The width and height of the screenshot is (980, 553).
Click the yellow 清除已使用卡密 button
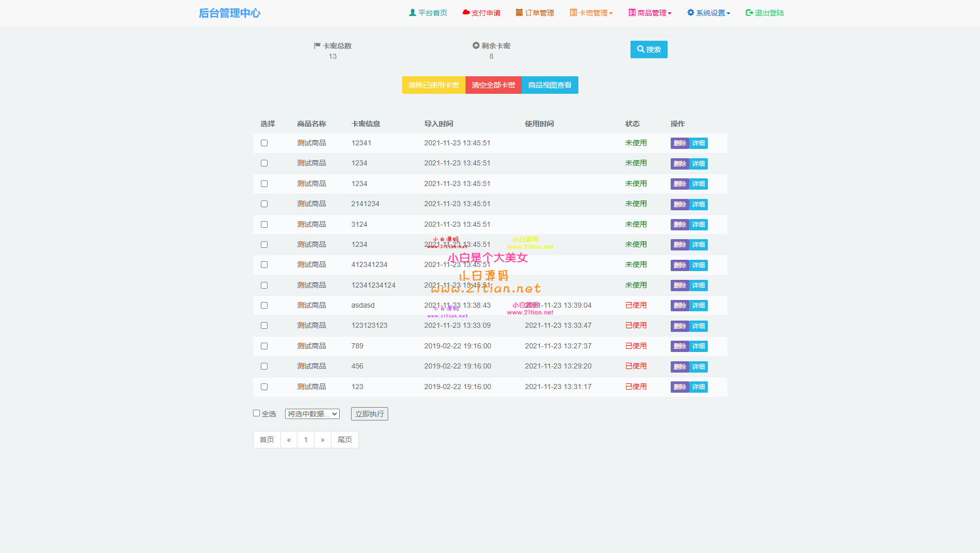tap(434, 85)
